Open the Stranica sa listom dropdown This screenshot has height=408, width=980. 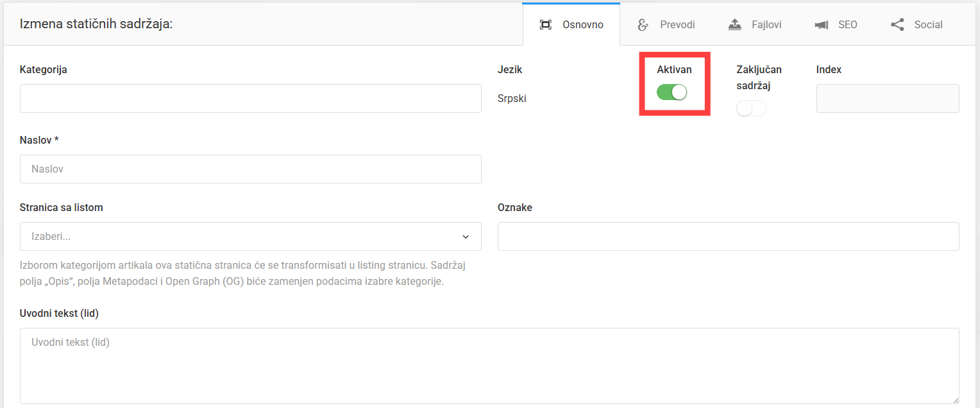click(x=251, y=236)
